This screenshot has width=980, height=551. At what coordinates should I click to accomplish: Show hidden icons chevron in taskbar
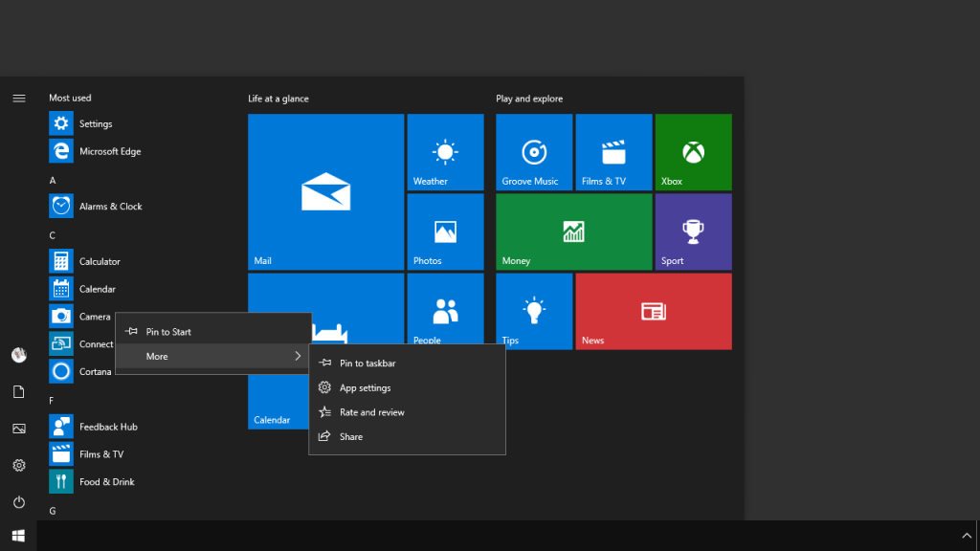tap(966, 535)
